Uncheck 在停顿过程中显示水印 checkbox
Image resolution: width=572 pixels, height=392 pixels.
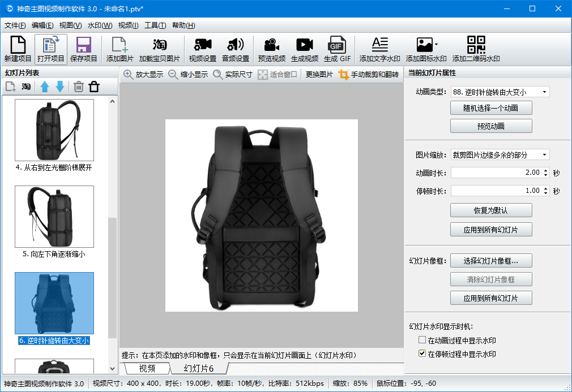coord(422,354)
